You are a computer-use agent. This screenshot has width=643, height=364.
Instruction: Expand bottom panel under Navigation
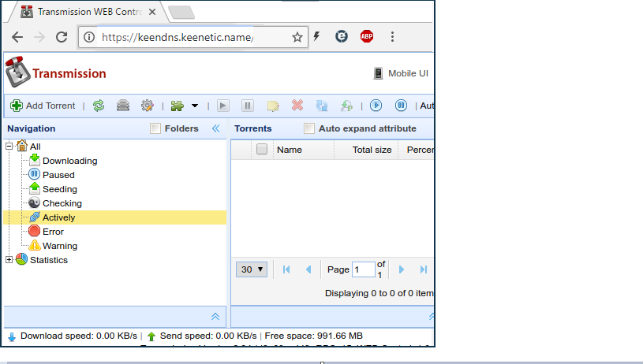coord(215,317)
